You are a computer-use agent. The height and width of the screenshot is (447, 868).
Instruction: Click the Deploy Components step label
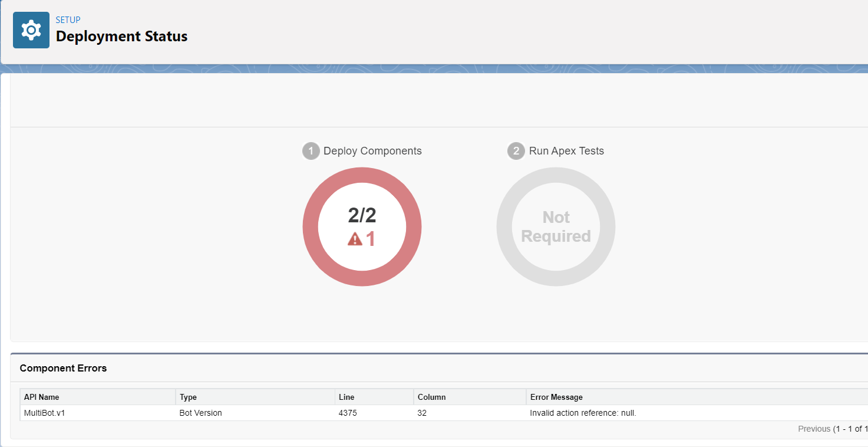(372, 151)
